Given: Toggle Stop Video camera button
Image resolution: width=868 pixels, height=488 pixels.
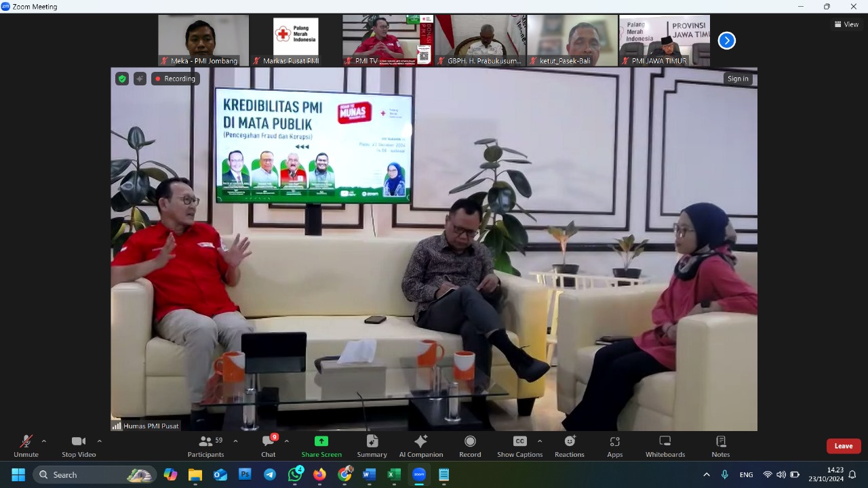Looking at the screenshot, I should click(79, 446).
